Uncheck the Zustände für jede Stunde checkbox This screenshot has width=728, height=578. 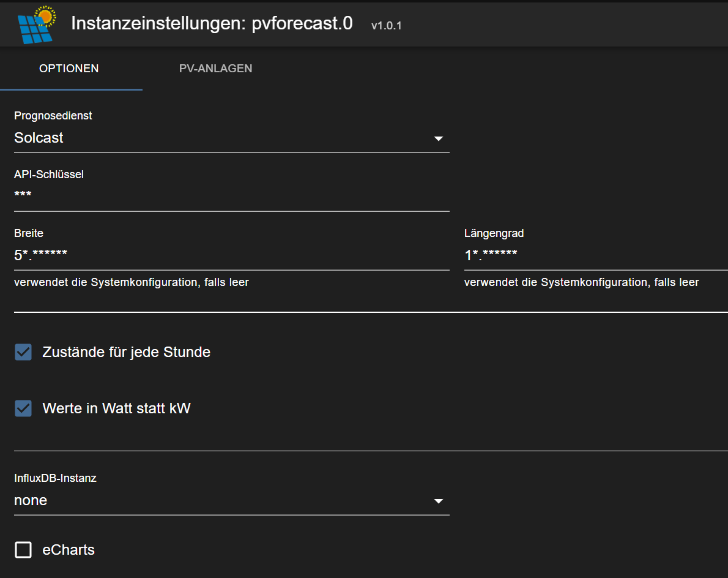(x=23, y=352)
